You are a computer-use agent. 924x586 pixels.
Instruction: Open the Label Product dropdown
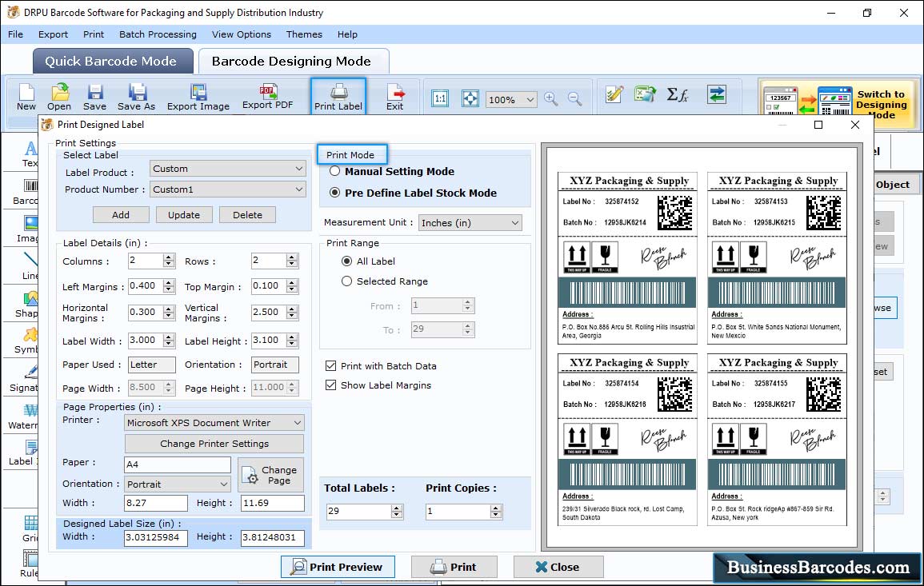tap(227, 169)
